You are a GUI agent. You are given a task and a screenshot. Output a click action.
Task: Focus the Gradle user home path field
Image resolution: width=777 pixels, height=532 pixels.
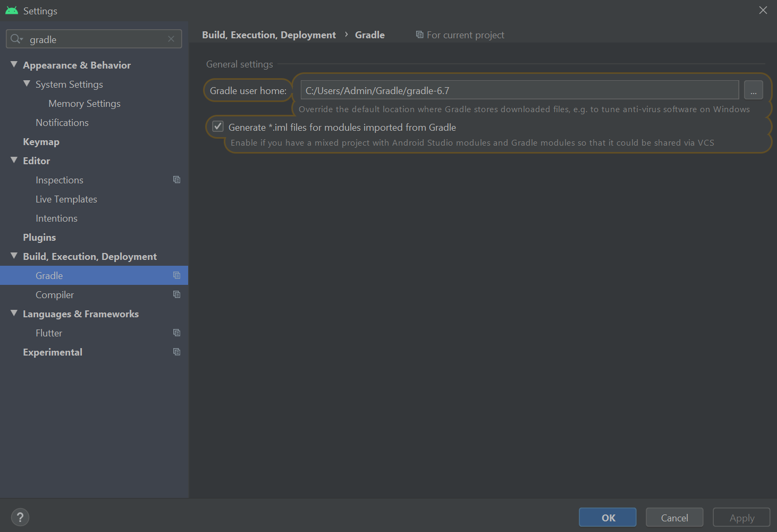(520, 90)
